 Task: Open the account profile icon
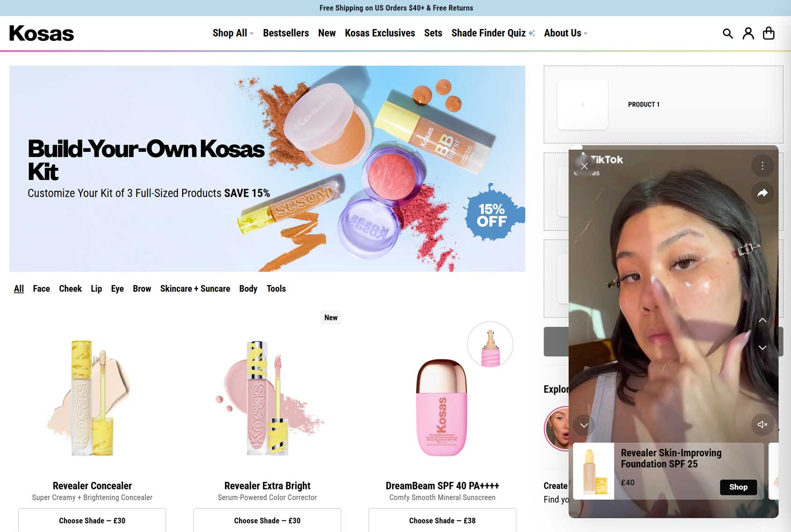pos(748,33)
